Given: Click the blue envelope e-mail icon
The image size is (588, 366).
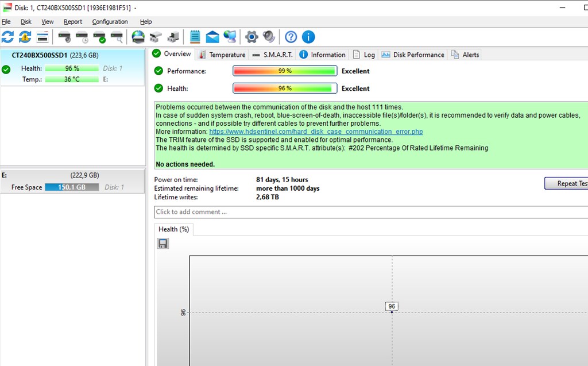Looking at the screenshot, I should pos(212,37).
